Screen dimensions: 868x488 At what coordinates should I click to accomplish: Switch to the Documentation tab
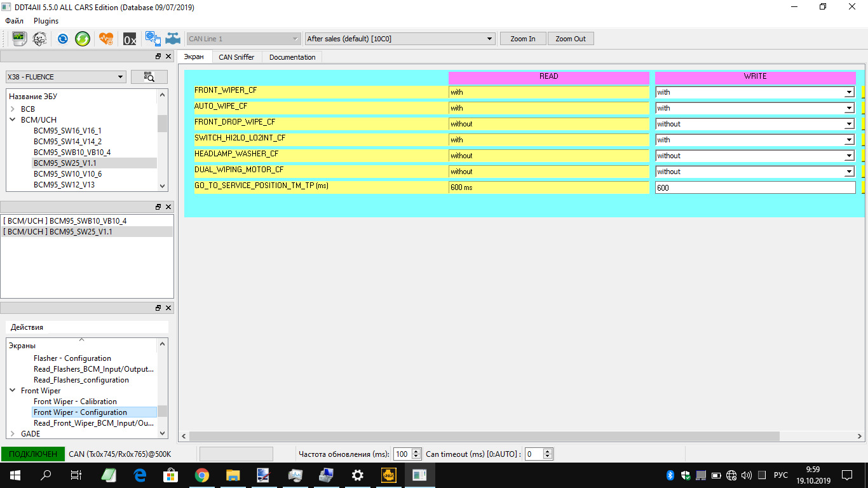[292, 57]
